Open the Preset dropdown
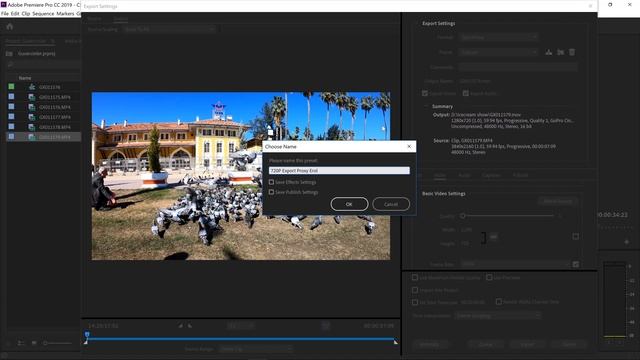 click(x=498, y=52)
